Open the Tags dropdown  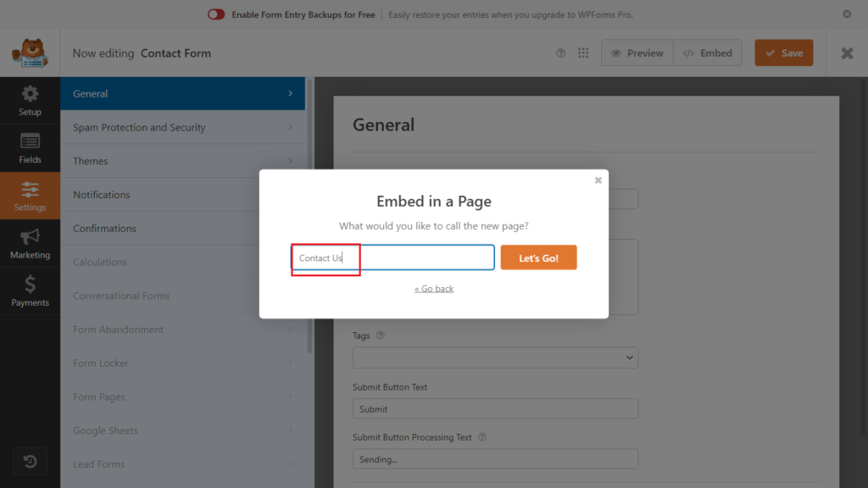pos(495,358)
